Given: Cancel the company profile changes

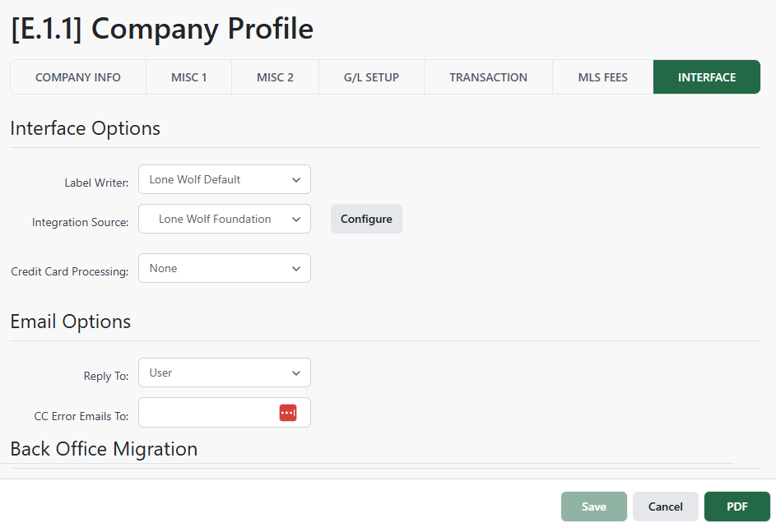Looking at the screenshot, I should pyautogui.click(x=665, y=506).
